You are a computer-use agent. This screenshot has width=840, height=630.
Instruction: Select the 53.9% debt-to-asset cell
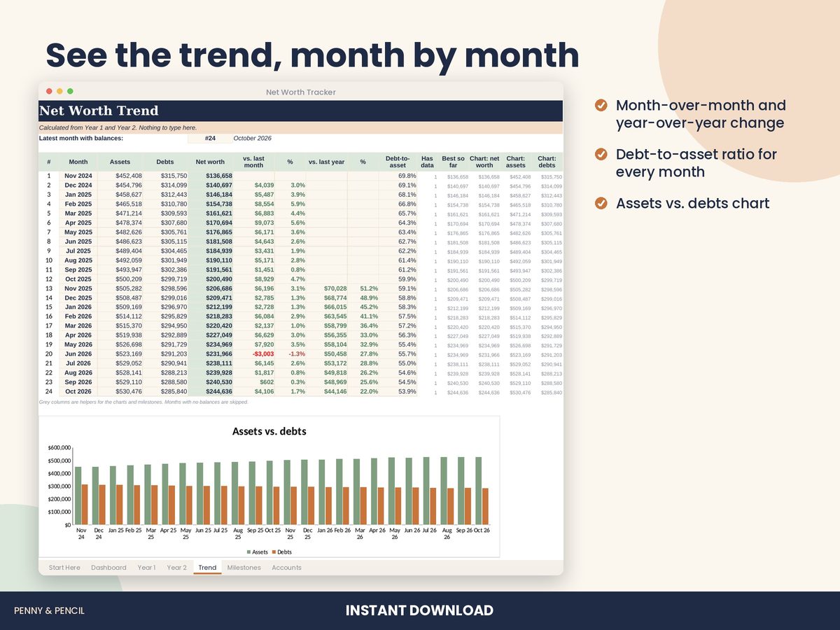click(x=398, y=391)
